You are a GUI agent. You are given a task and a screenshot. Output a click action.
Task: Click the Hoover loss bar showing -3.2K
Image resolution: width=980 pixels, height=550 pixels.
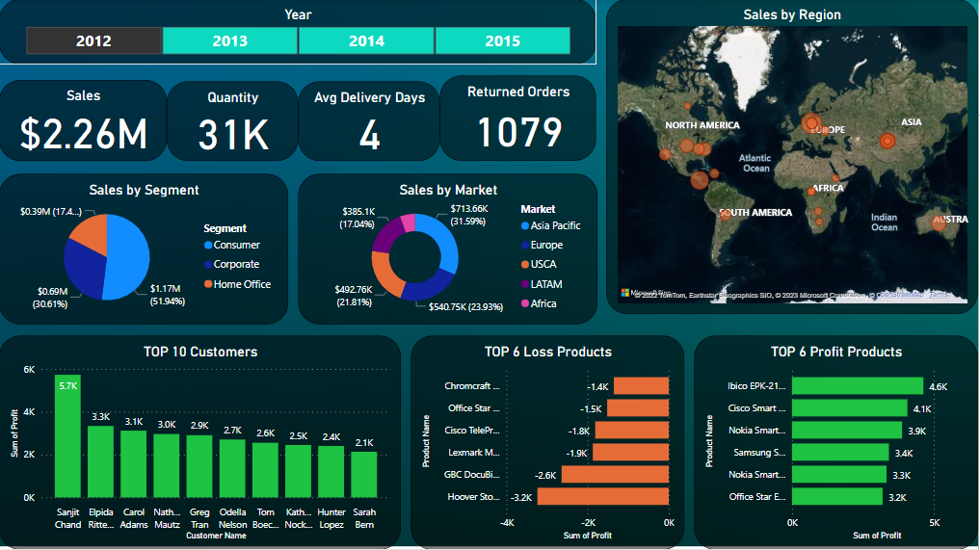click(x=602, y=497)
